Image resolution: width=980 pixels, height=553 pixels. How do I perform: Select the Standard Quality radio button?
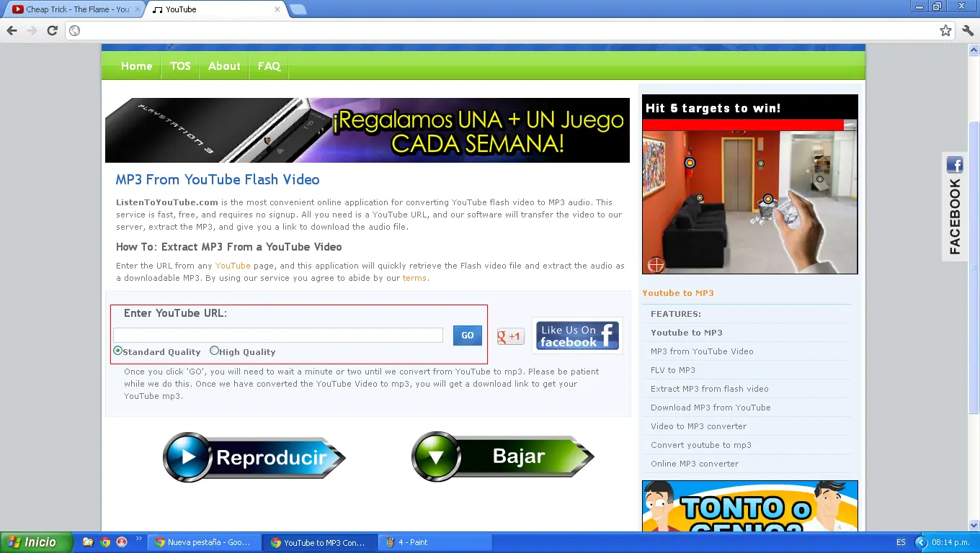point(117,351)
